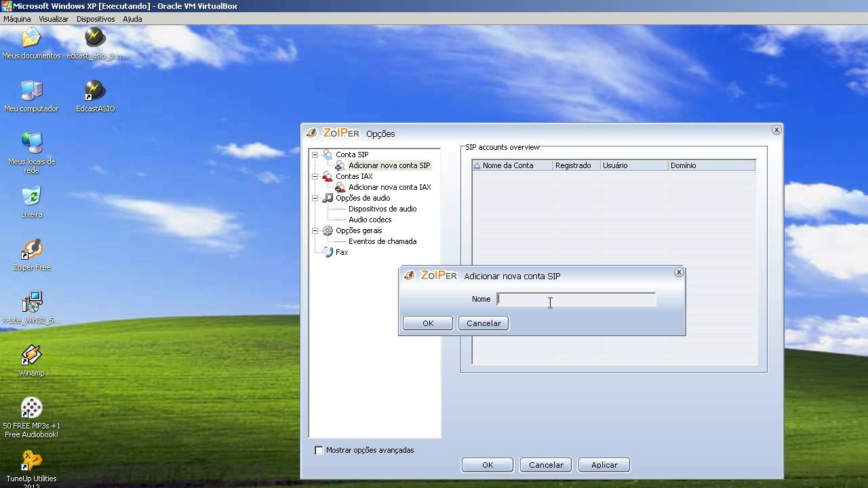Image resolution: width=868 pixels, height=488 pixels.
Task: Select Audio codecs tree item
Action: [370, 220]
